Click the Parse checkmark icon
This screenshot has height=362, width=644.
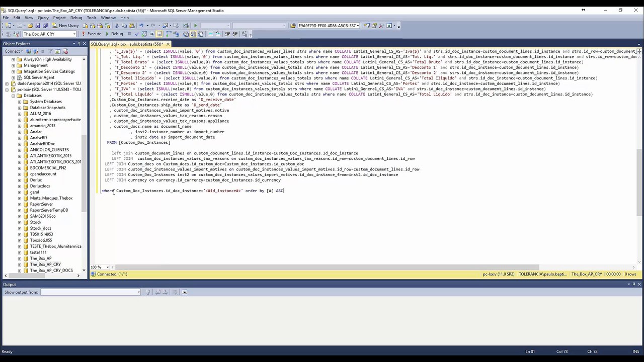coord(136,34)
